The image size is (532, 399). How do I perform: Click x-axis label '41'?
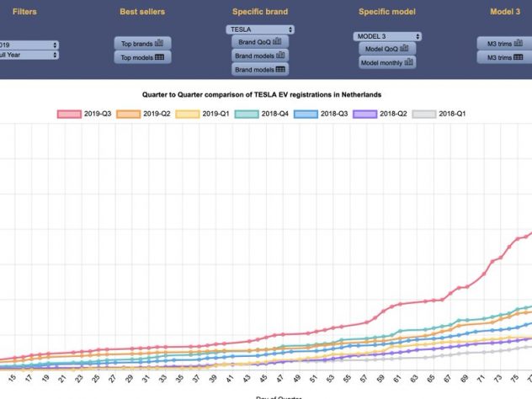point(230,379)
